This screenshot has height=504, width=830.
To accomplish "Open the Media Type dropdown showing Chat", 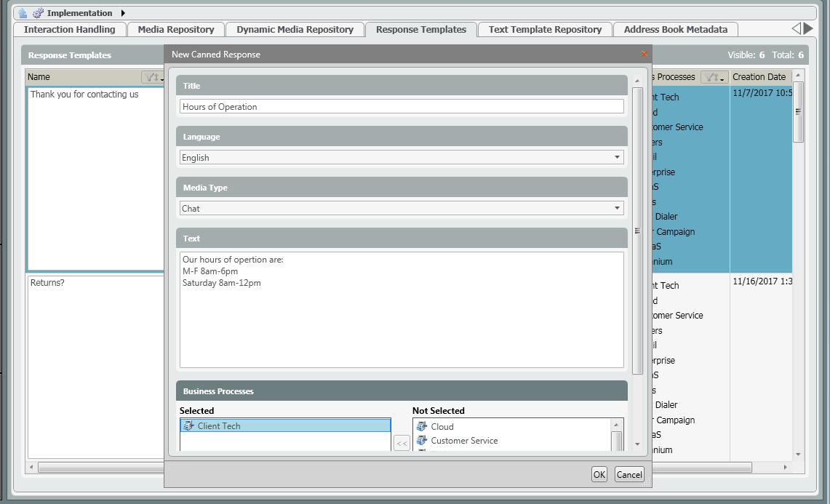I will pyautogui.click(x=617, y=209).
